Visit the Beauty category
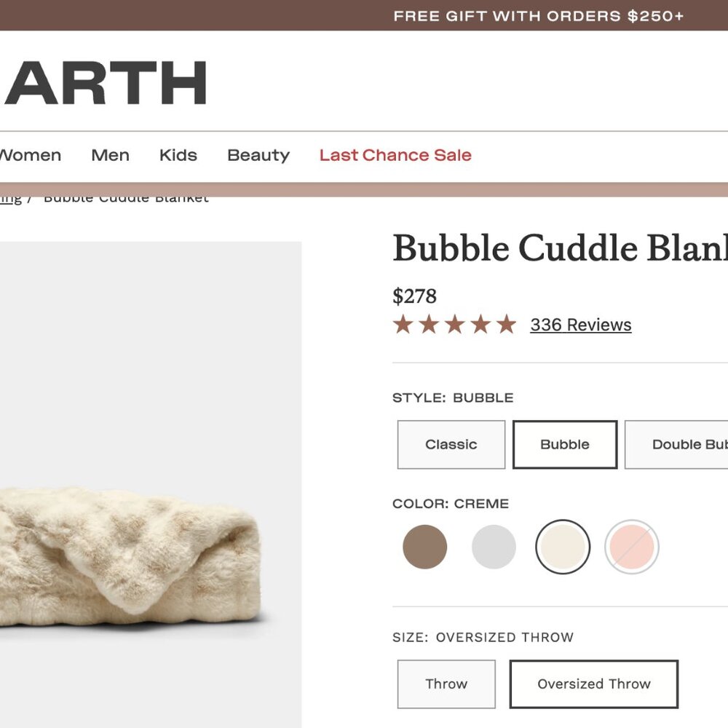728x728 pixels. coord(258,155)
